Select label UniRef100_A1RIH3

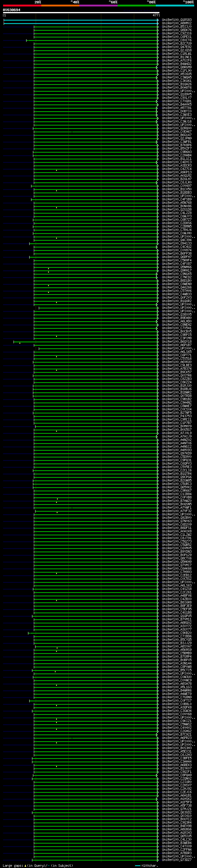pos(177,833)
